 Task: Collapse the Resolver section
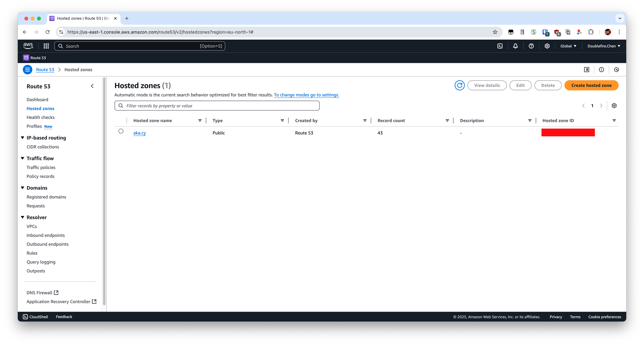23,217
